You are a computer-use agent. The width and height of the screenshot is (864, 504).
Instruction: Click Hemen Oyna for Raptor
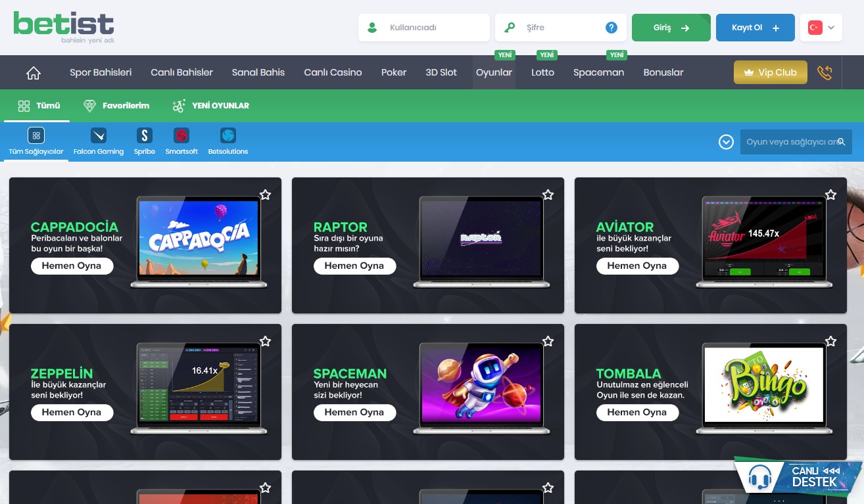tap(354, 266)
